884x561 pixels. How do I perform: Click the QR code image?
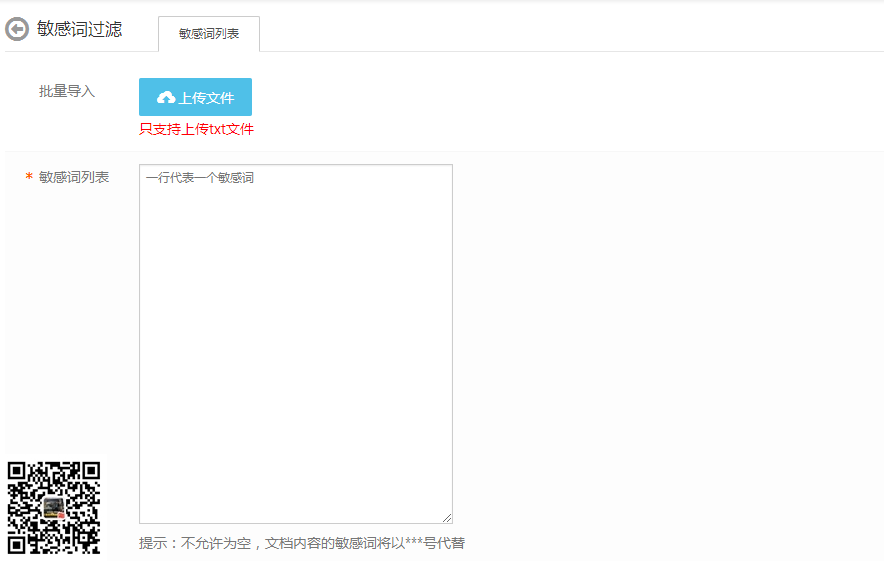point(54,507)
